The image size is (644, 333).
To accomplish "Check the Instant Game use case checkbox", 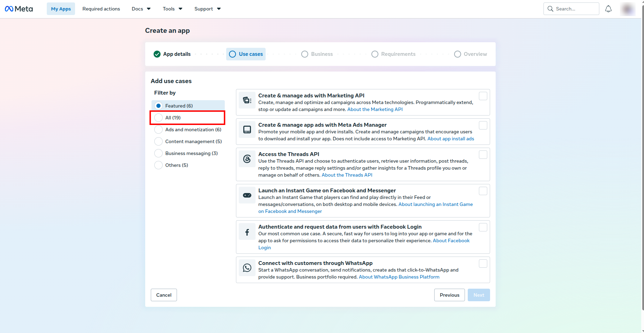I will [x=483, y=191].
